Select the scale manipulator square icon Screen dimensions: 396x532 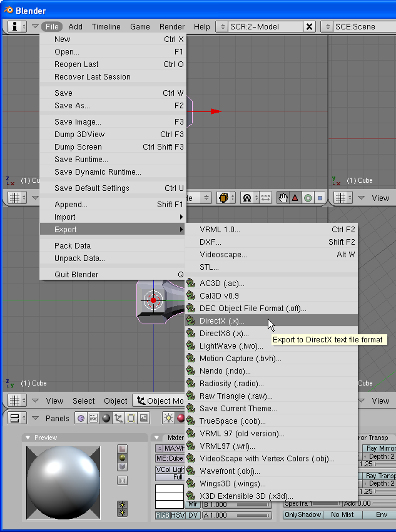[x=319, y=198]
